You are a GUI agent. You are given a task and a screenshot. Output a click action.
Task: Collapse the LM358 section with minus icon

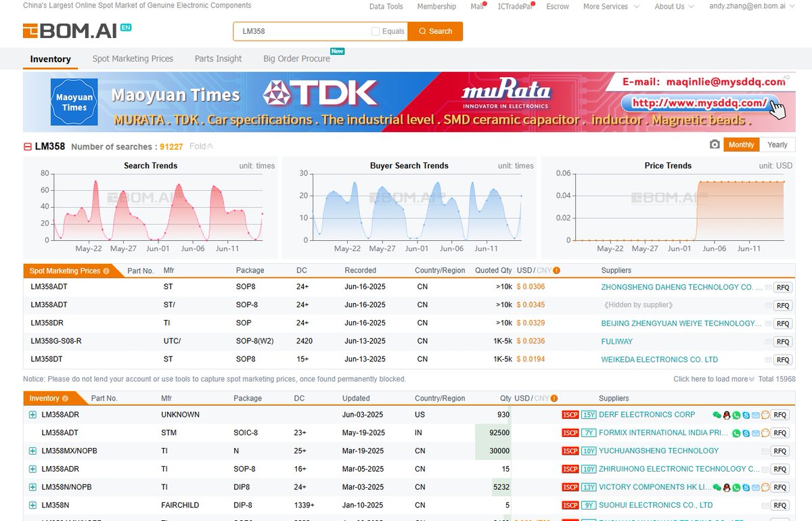[x=28, y=146]
